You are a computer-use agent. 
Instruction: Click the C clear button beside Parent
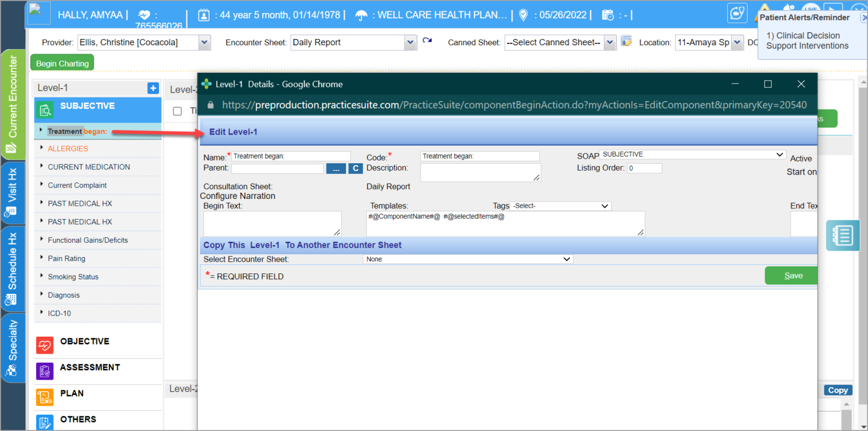(x=355, y=168)
